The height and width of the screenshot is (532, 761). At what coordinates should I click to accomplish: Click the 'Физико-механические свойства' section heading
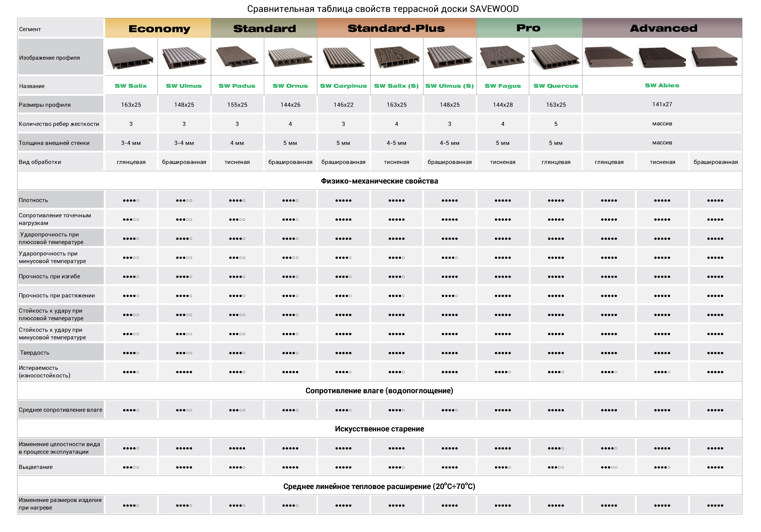(x=379, y=181)
